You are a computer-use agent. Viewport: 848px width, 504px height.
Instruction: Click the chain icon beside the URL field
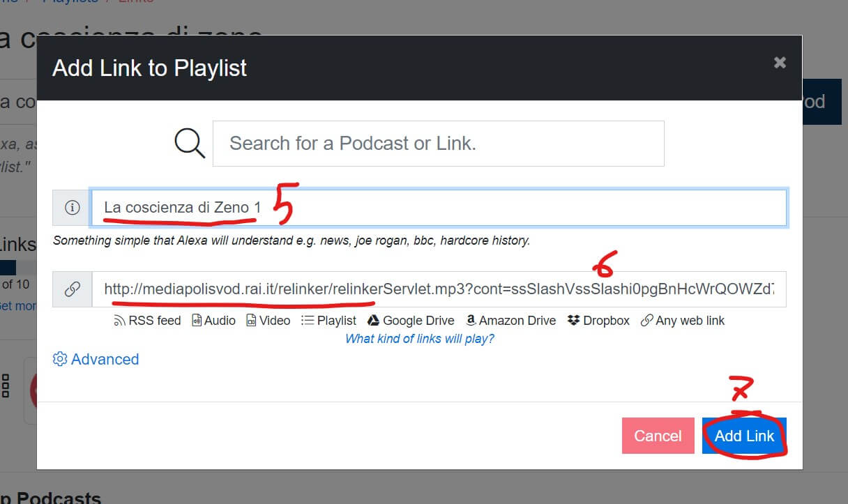coord(72,289)
